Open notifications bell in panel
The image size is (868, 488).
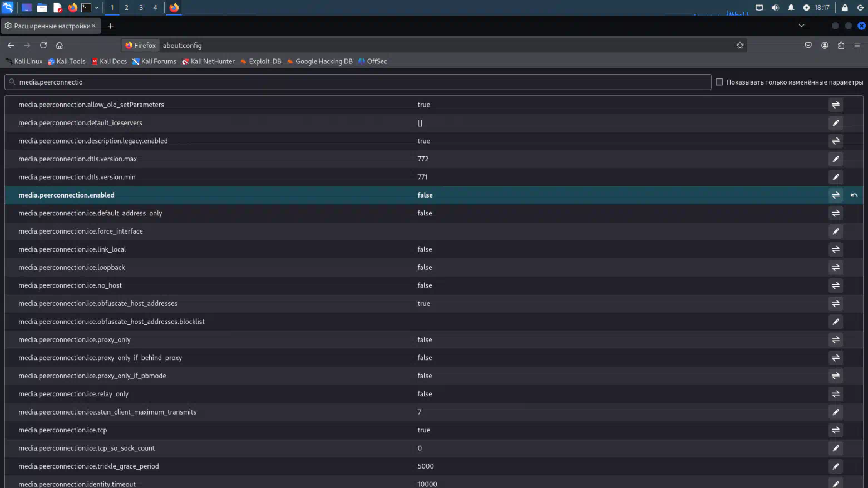click(x=791, y=8)
